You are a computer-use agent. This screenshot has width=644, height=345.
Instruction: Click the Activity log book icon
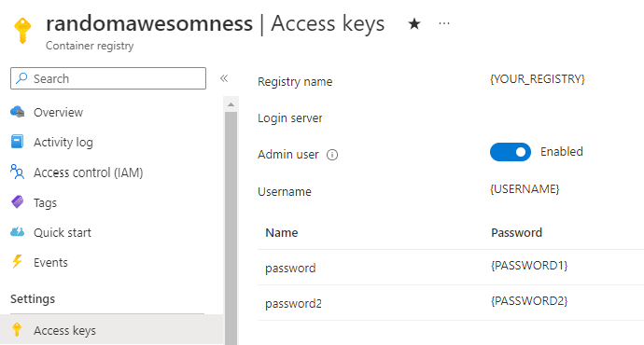tap(17, 142)
